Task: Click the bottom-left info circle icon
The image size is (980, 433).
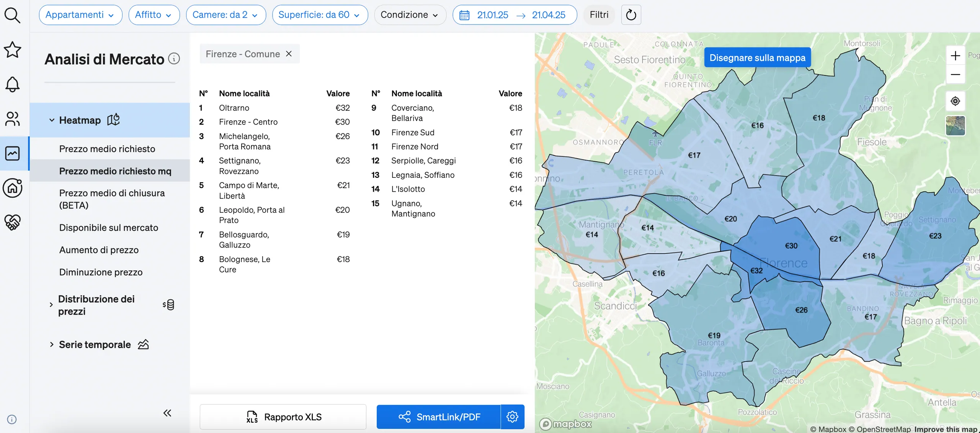Action: (12, 419)
